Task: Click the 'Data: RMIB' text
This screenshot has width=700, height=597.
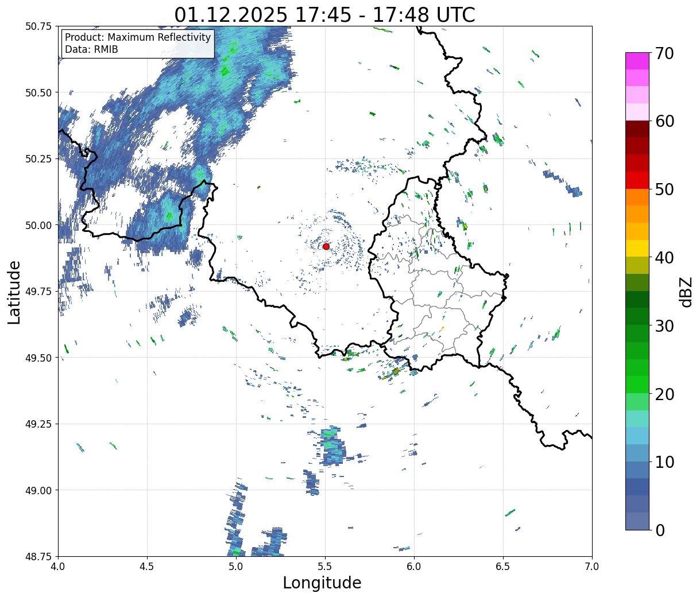Action: (x=91, y=49)
